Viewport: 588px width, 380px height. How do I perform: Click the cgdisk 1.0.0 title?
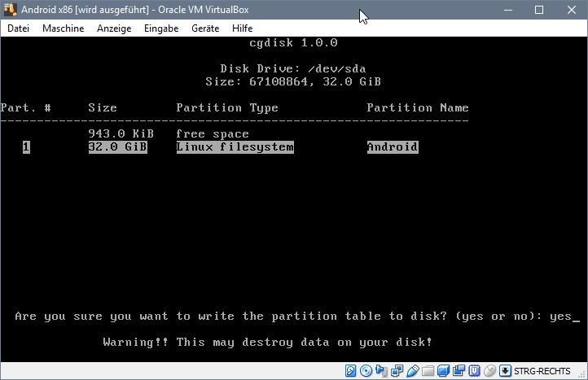pyautogui.click(x=294, y=42)
